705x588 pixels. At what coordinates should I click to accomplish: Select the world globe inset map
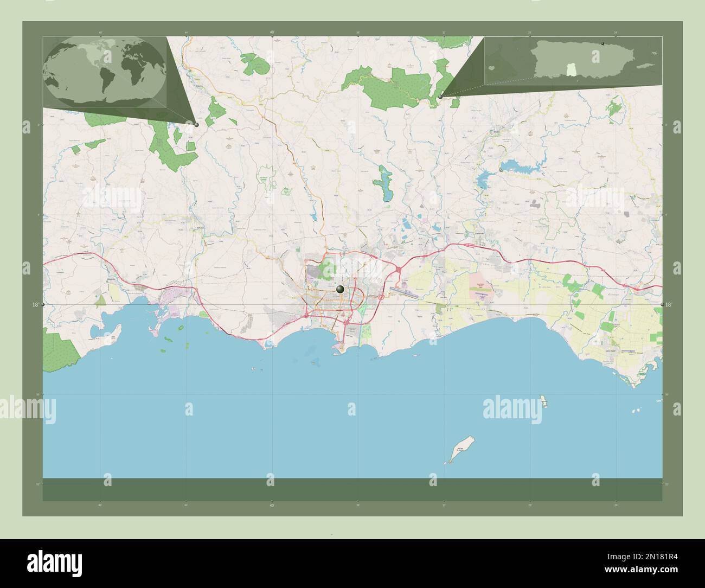pos(105,72)
